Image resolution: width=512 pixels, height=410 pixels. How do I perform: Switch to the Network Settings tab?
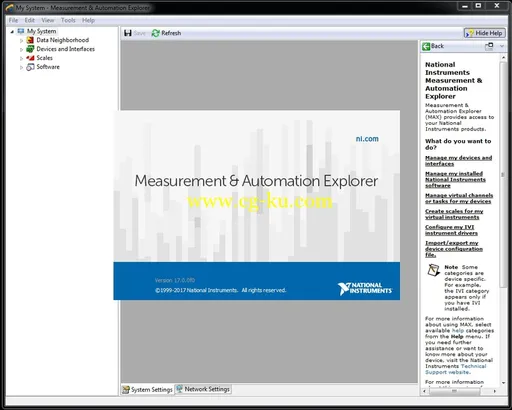point(203,389)
